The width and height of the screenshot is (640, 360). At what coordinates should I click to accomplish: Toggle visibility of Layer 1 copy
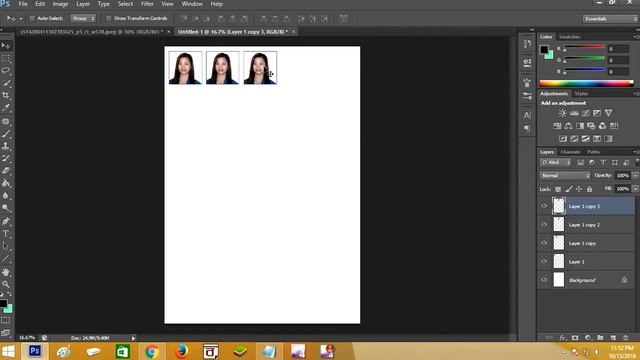(544, 243)
